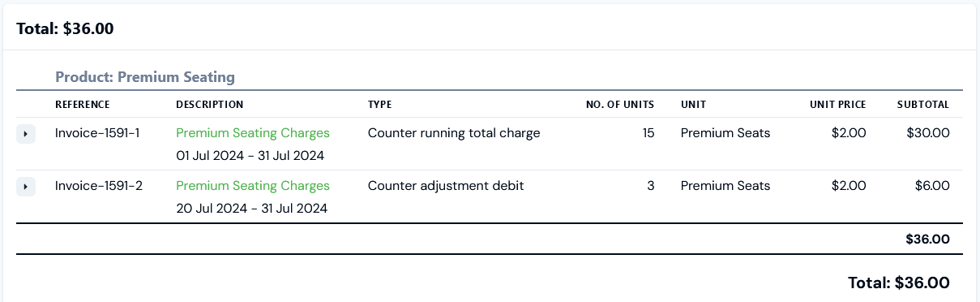The width and height of the screenshot is (980, 302).
Task: Click the bottom Total: $36.00 summary
Action: 899,283
